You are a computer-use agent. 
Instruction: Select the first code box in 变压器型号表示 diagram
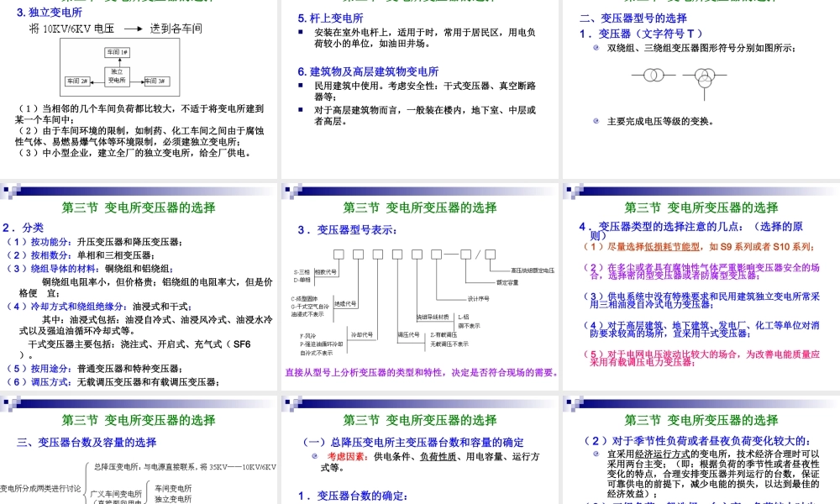click(339, 255)
